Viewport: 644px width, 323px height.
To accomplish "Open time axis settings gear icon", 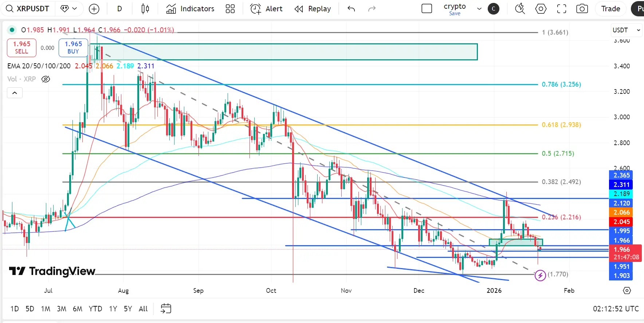I will coord(627,291).
